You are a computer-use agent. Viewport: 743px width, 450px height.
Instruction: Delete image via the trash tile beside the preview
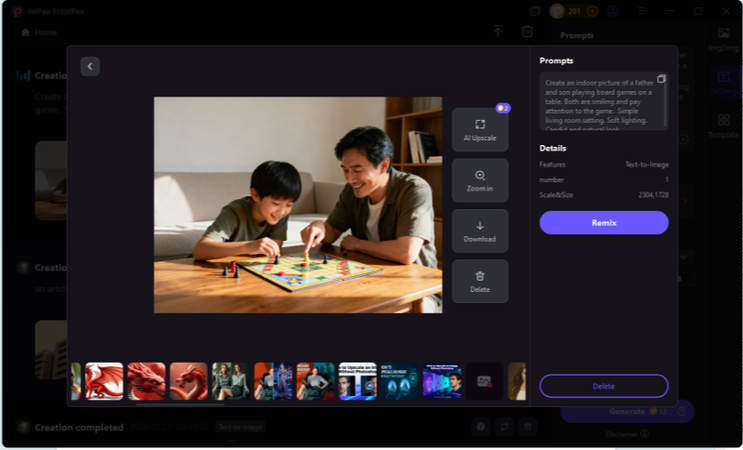(x=480, y=281)
